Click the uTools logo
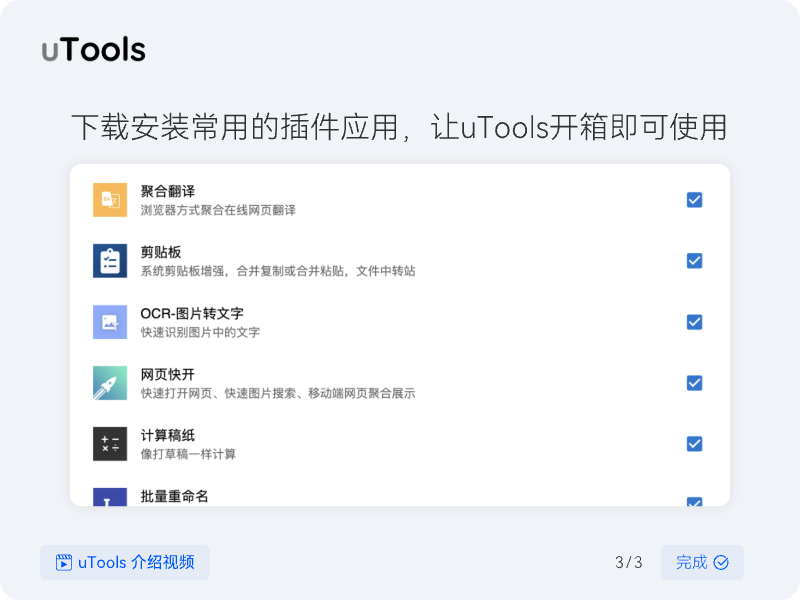This screenshot has height=600, width=800. coord(94,50)
